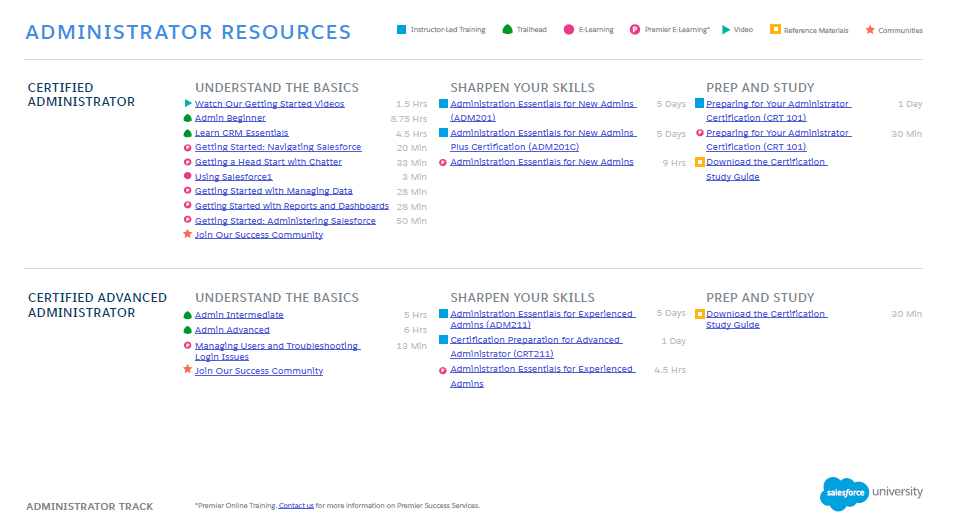Click star icon beside Advanced Administrator Join Our Success Community
The image size is (960, 524).
coord(188,369)
